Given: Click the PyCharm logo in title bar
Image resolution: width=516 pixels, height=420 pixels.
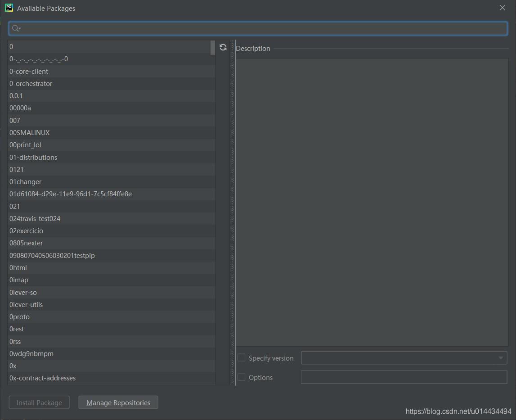Looking at the screenshot, I should [9, 8].
